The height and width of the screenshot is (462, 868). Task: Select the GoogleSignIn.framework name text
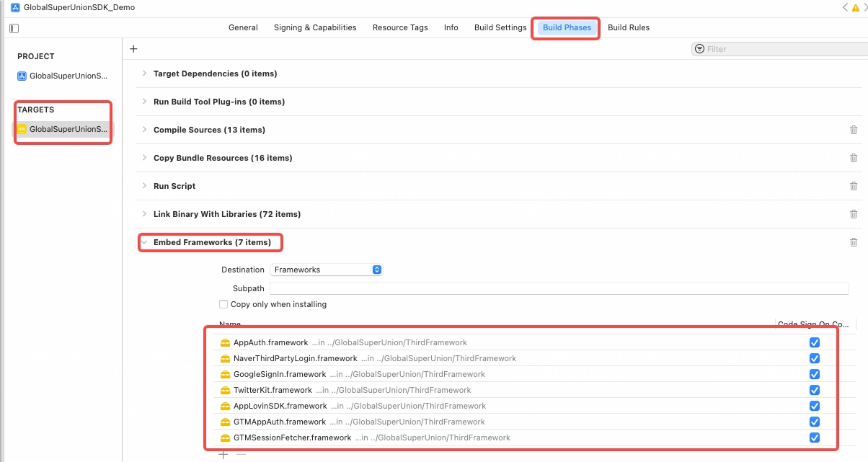280,374
